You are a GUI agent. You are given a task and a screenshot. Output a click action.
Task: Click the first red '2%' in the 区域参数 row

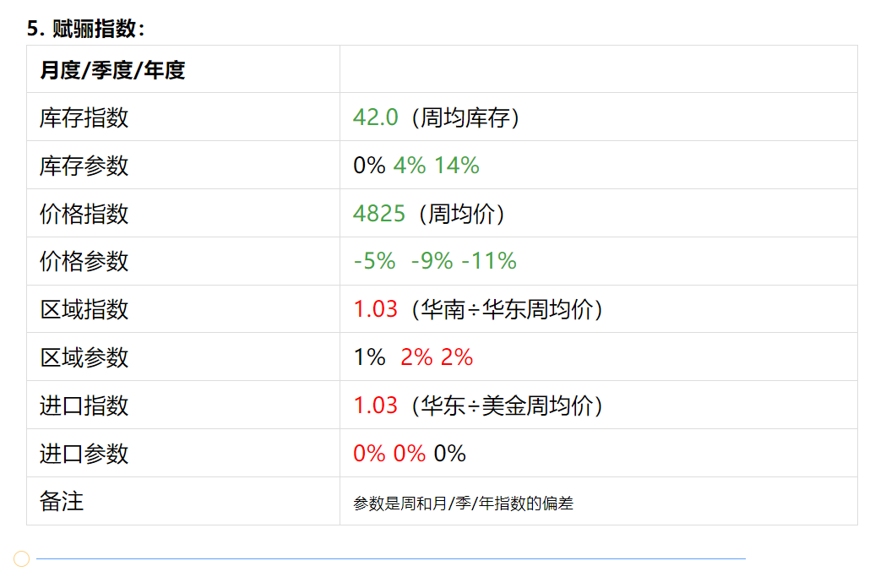(x=416, y=357)
